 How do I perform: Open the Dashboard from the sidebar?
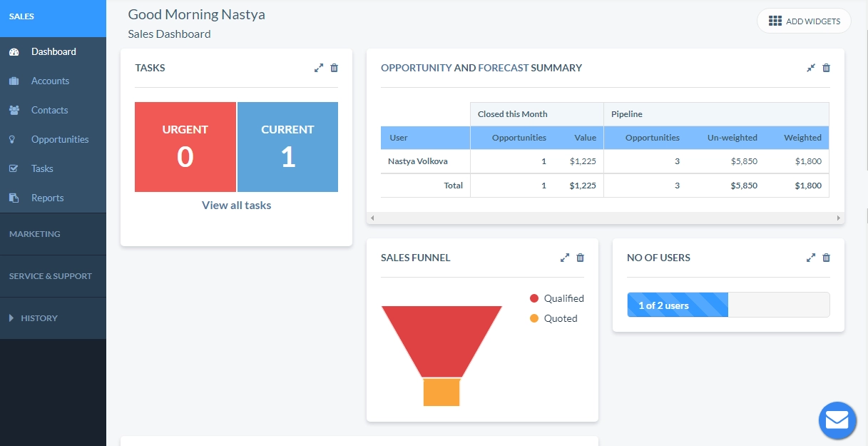click(52, 51)
